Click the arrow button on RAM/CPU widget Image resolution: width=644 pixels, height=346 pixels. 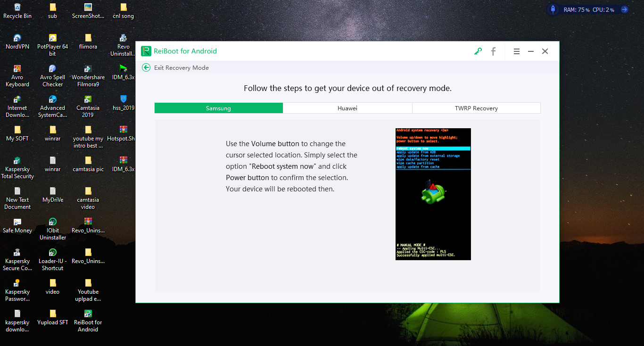click(624, 9)
